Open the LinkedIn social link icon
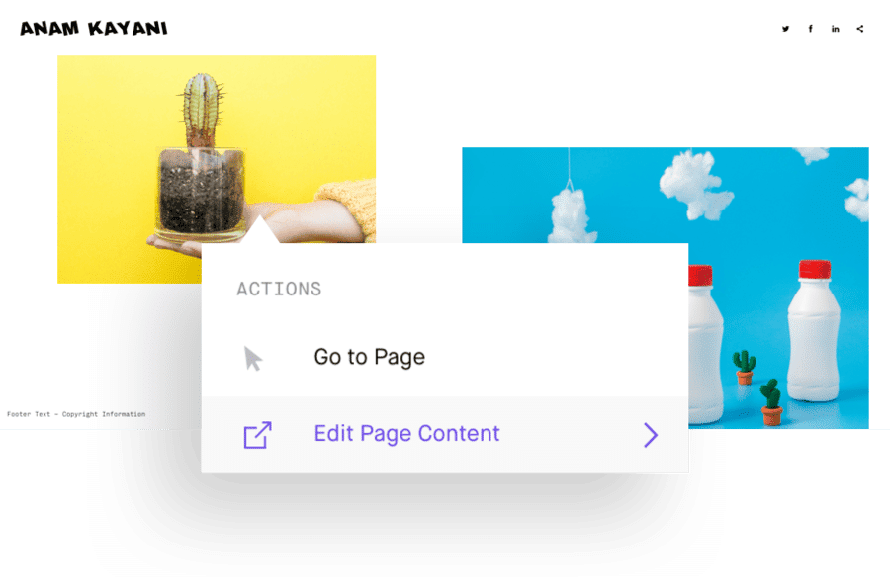This screenshot has width=890, height=588. click(x=836, y=29)
